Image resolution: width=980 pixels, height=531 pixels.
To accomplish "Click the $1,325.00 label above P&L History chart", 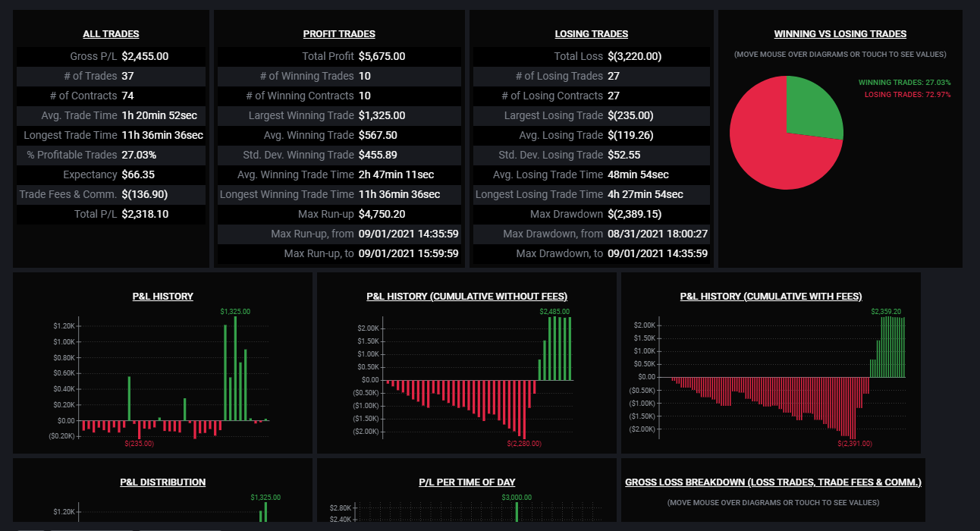I will coord(235,312).
